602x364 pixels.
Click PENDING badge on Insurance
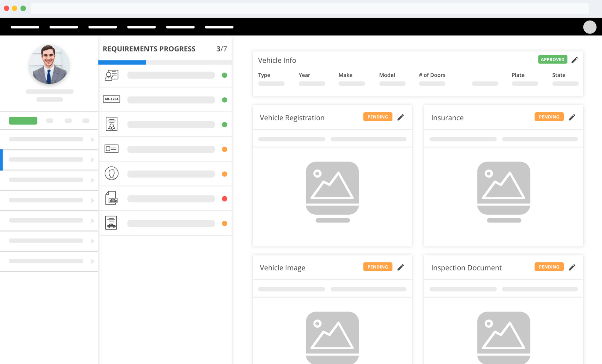[549, 117]
